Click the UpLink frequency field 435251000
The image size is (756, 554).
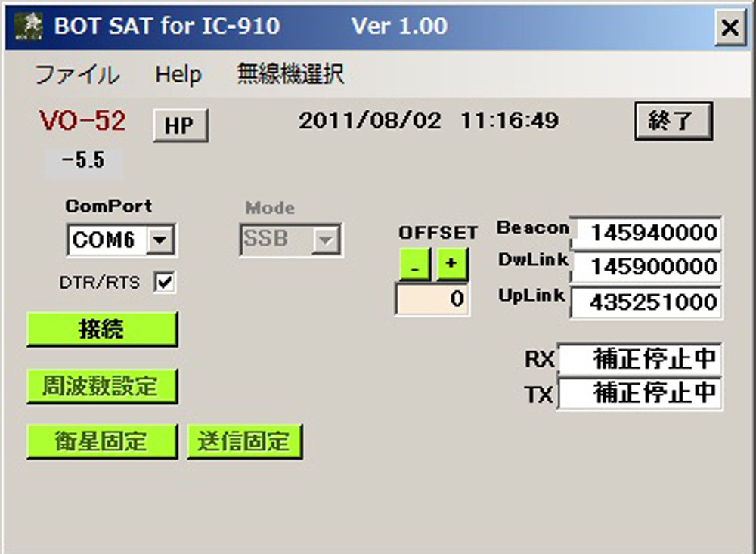(x=646, y=302)
